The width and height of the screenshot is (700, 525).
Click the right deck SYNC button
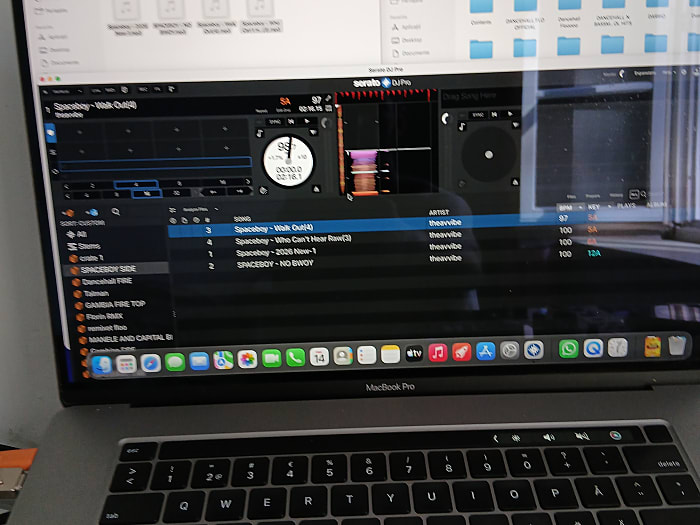(478, 115)
